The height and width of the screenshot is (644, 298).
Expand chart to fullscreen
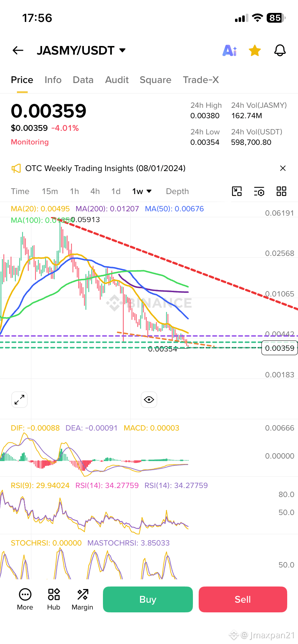click(x=19, y=400)
